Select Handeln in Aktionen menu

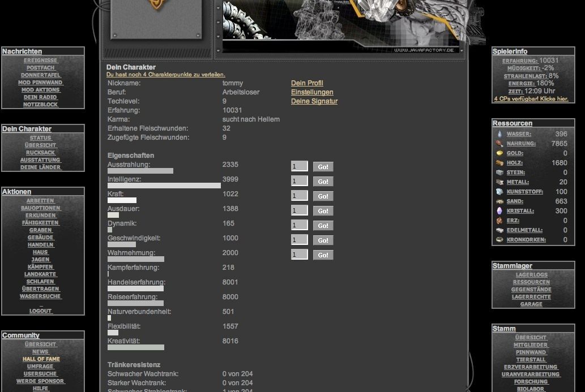41,245
